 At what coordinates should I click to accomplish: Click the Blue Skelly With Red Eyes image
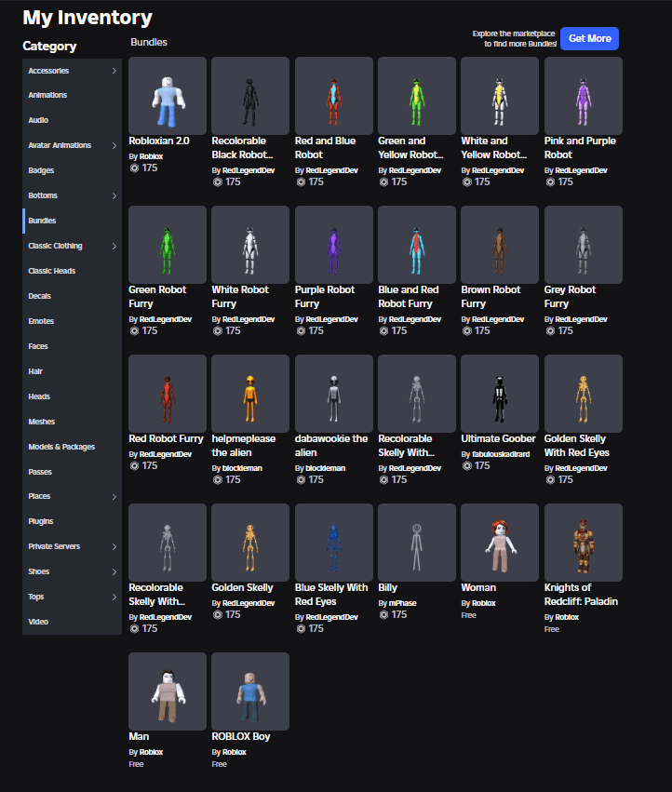[333, 543]
